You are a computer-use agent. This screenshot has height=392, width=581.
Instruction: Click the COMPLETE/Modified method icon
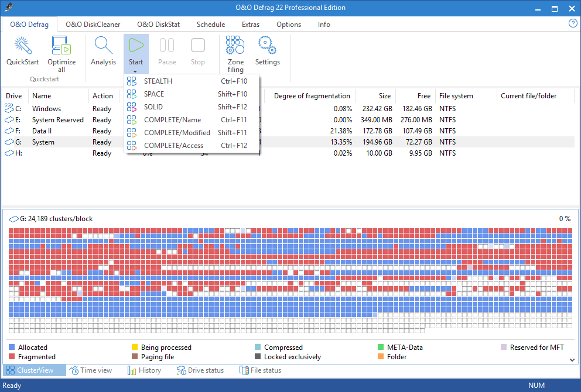132,132
